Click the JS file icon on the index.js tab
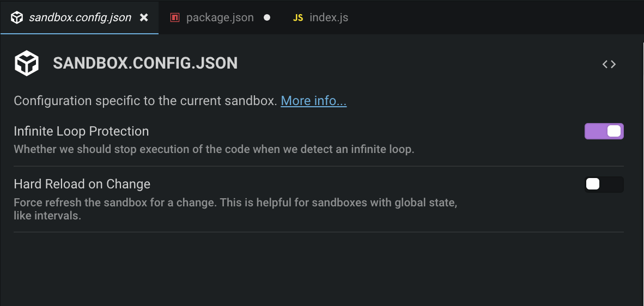The image size is (644, 306). click(298, 17)
